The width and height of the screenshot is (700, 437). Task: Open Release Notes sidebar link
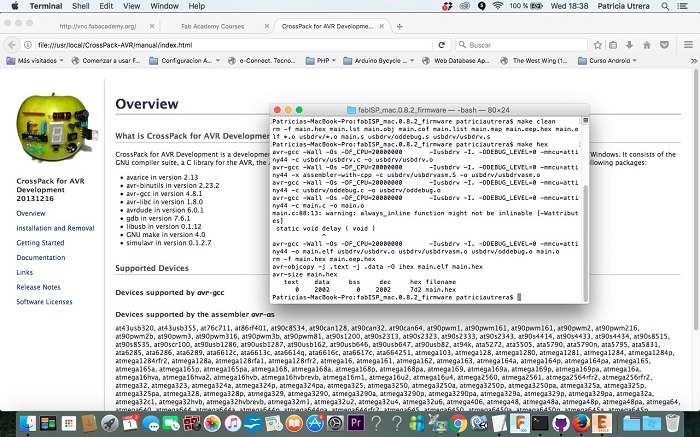click(38, 287)
